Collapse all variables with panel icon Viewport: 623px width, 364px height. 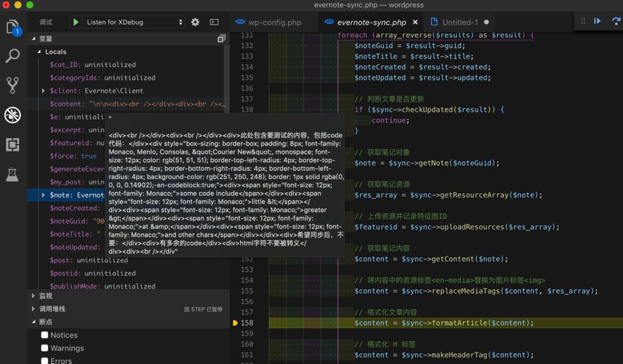click(x=221, y=39)
